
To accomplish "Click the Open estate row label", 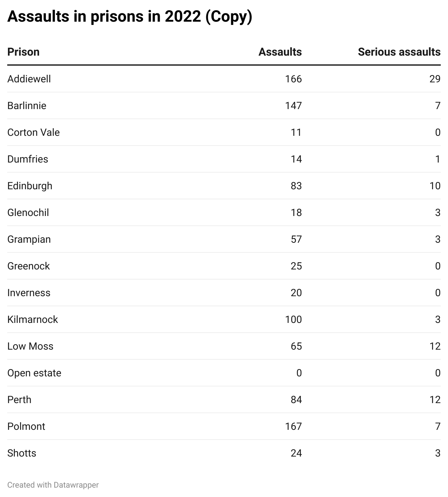I will click(x=34, y=373).
